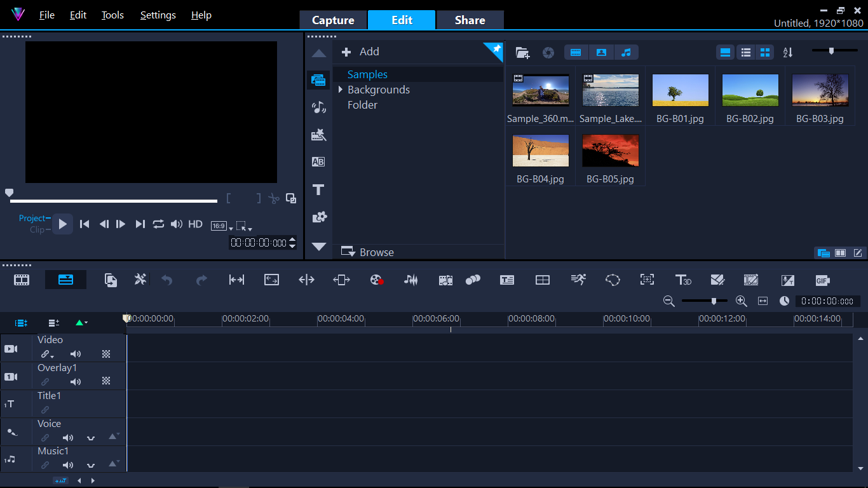This screenshot has width=868, height=488.
Task: Switch to the Share tab
Action: [470, 20]
